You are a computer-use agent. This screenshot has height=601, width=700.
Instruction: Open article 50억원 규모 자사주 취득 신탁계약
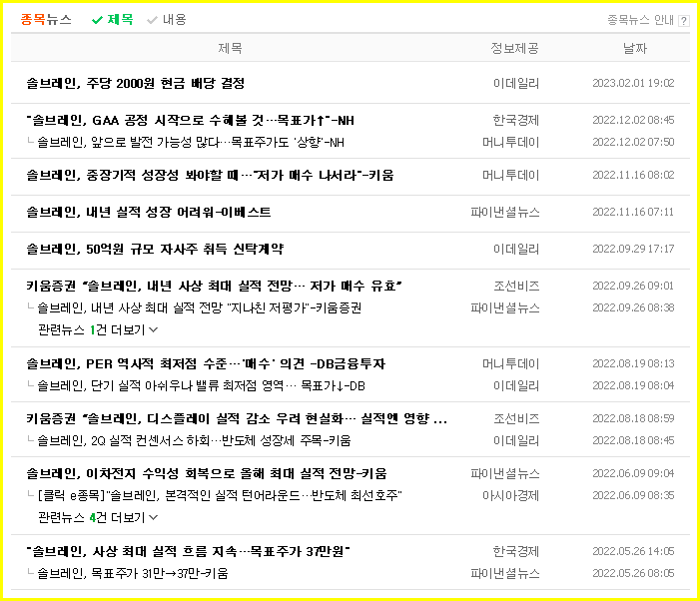pos(155,249)
